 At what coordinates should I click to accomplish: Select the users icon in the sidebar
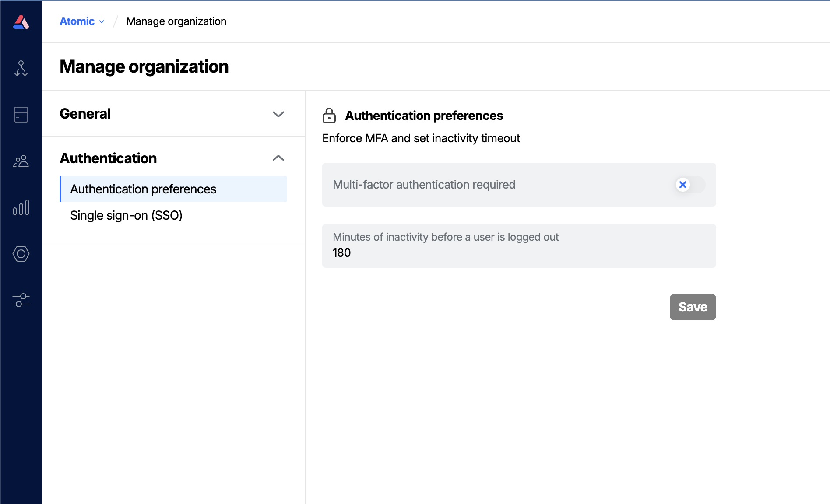[21, 161]
